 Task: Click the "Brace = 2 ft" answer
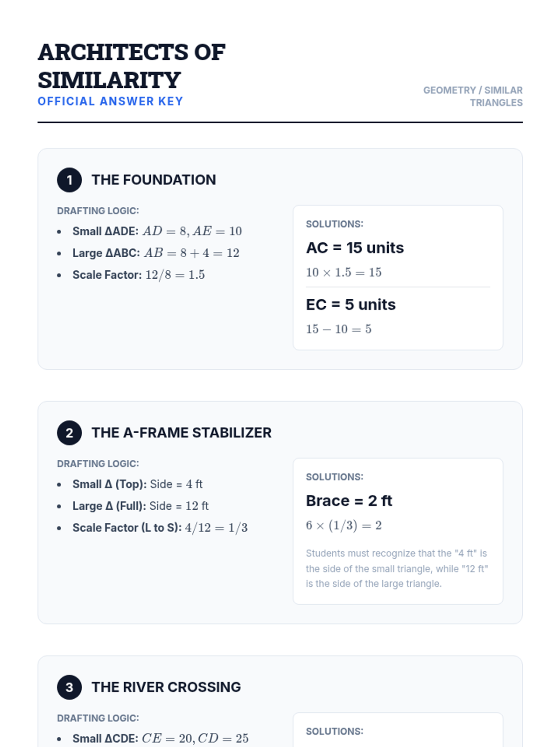349,501
